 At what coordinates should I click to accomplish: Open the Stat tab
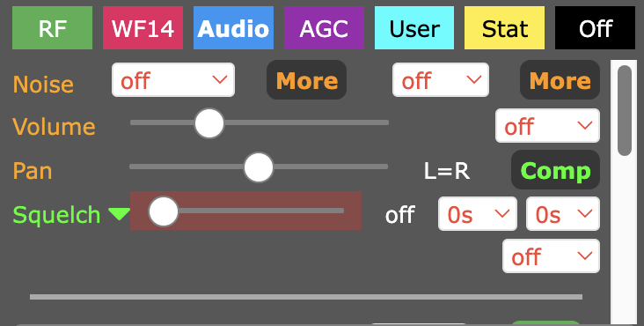click(504, 28)
